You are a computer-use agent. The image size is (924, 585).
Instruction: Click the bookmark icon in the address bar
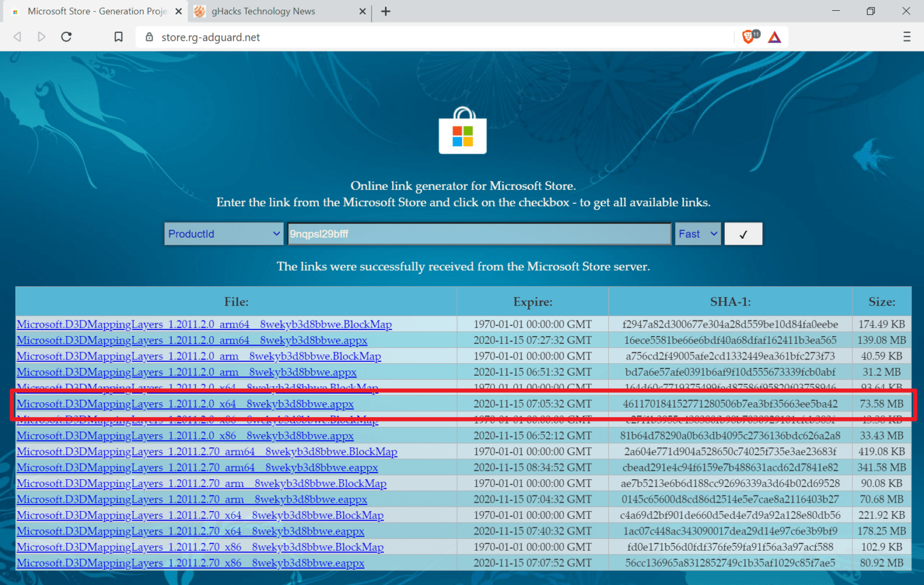[x=118, y=37]
